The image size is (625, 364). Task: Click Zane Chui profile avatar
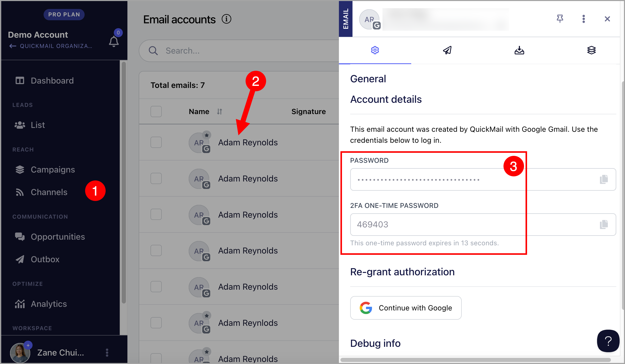point(20,353)
